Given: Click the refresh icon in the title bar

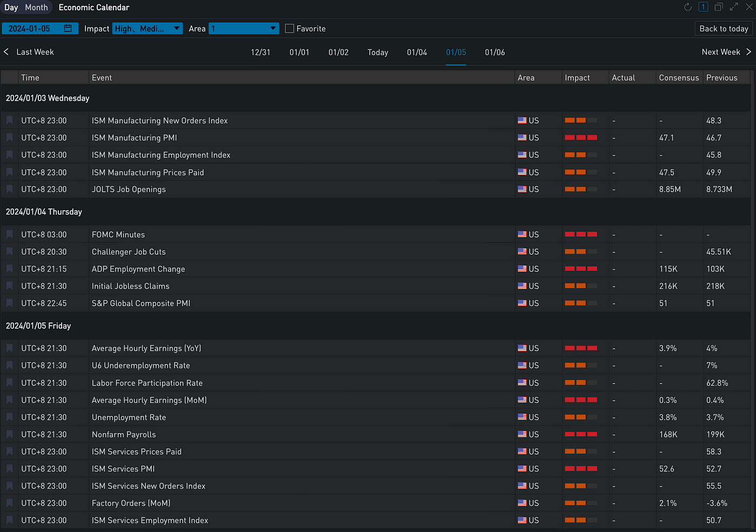Looking at the screenshot, I should 687,7.
